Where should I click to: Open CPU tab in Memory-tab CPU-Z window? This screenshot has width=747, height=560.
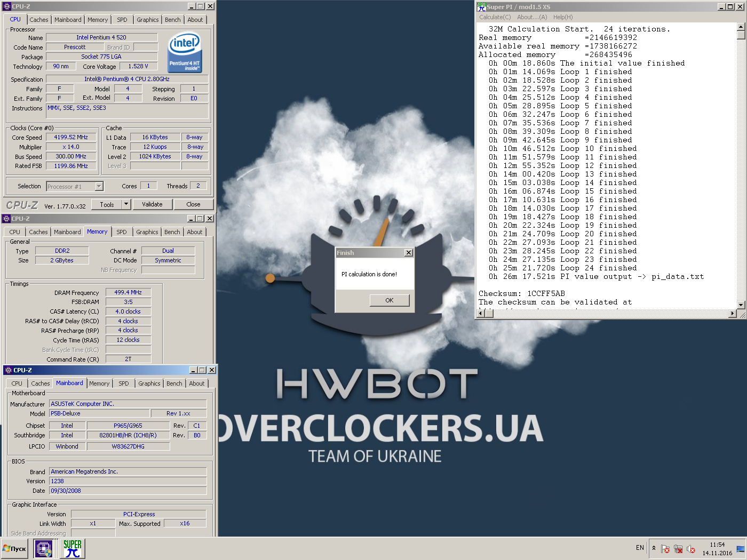(15, 232)
